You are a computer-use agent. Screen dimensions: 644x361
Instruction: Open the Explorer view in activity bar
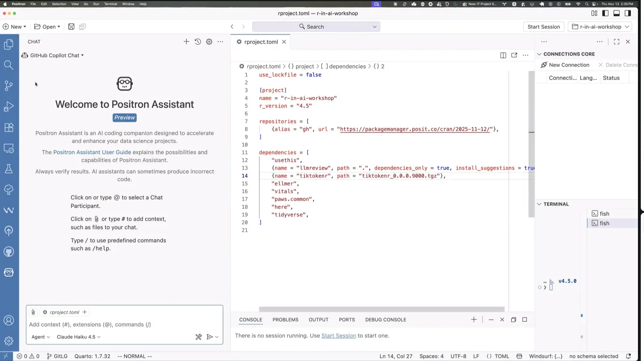pyautogui.click(x=8, y=44)
